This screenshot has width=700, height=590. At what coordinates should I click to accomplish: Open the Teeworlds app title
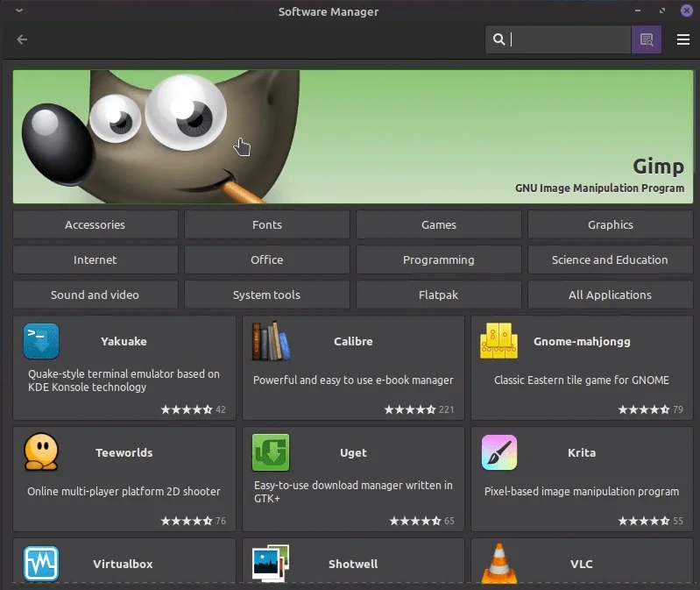pos(124,453)
